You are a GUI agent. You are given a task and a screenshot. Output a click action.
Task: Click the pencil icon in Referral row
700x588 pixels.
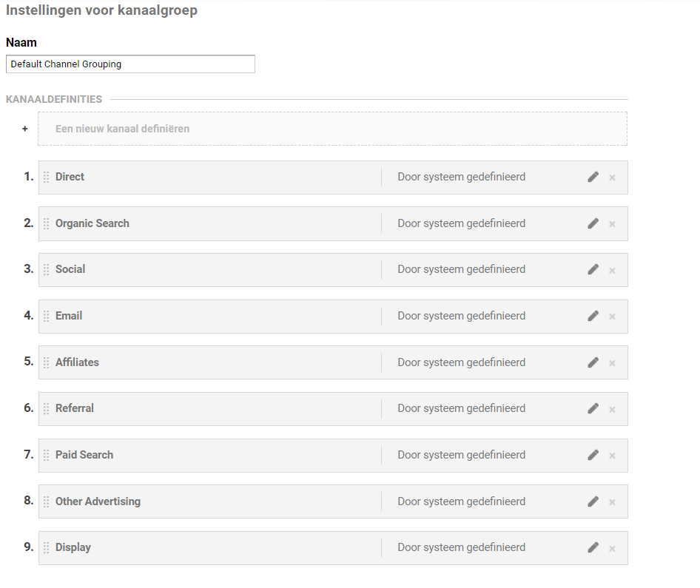(593, 408)
